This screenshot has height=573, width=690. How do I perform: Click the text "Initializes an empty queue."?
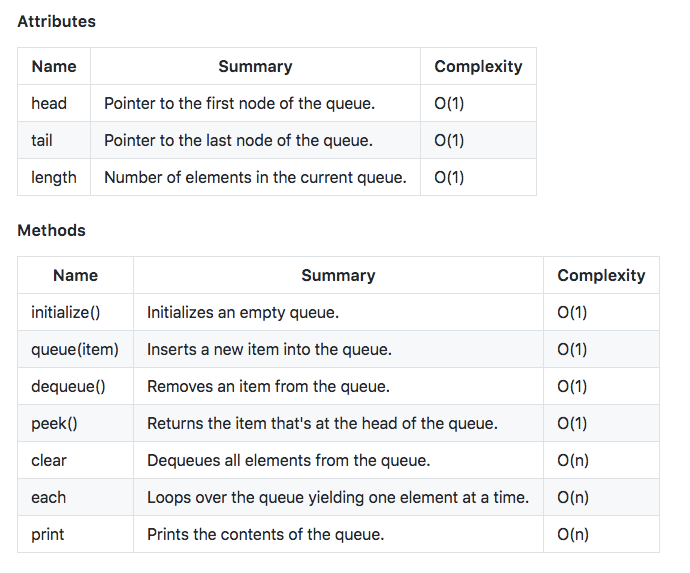pos(243,312)
